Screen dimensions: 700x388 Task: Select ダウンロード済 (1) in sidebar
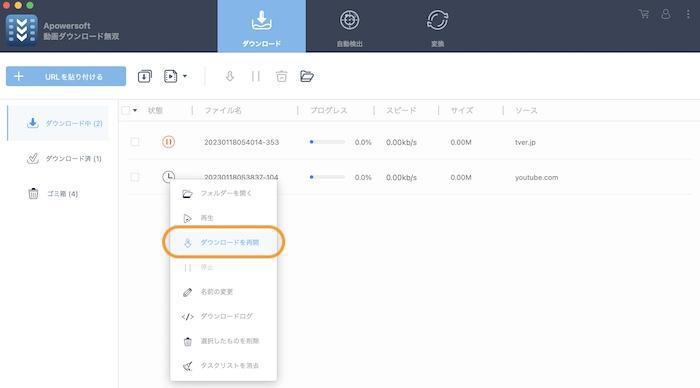coord(64,159)
